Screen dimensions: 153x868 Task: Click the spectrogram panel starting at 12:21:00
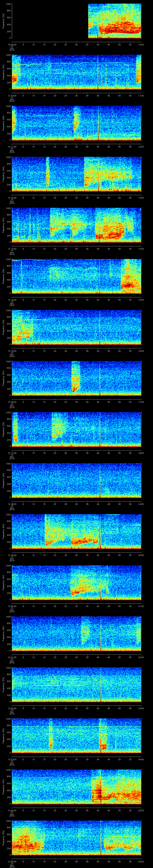tap(76, 633)
